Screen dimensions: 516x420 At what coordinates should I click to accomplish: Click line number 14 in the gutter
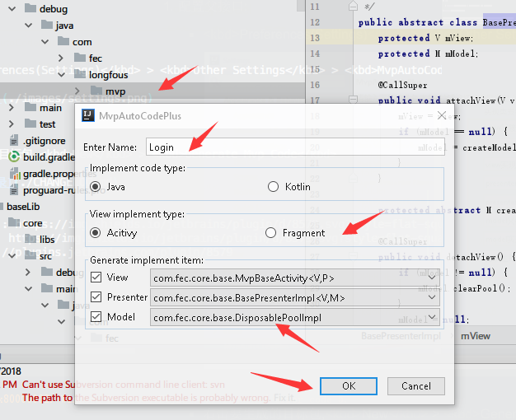click(x=315, y=54)
